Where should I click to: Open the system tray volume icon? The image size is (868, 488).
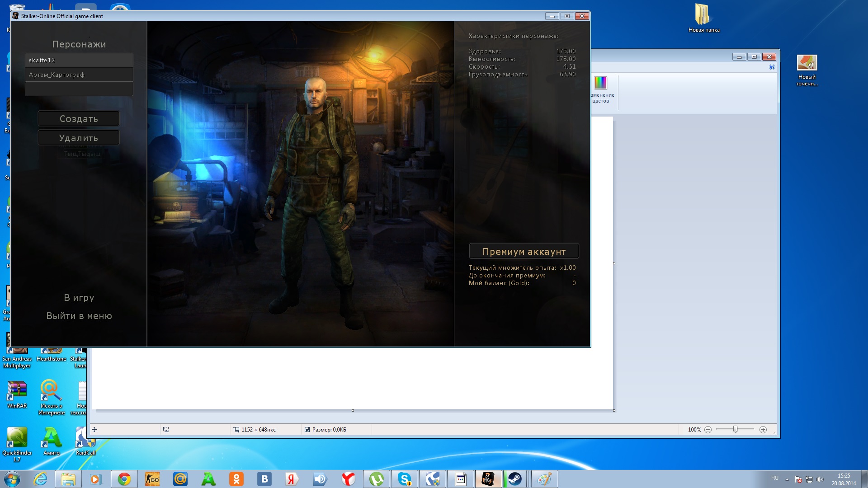pyautogui.click(x=820, y=479)
